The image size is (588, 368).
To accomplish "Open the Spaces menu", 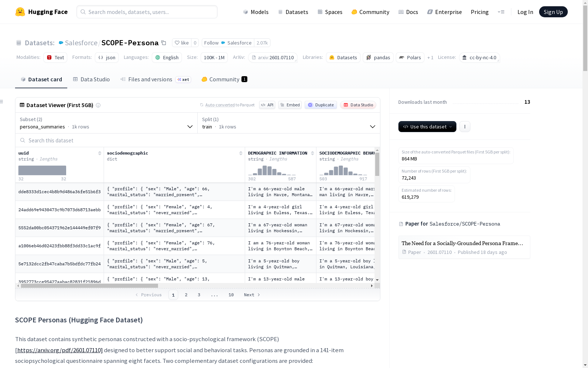I will [x=330, y=12].
